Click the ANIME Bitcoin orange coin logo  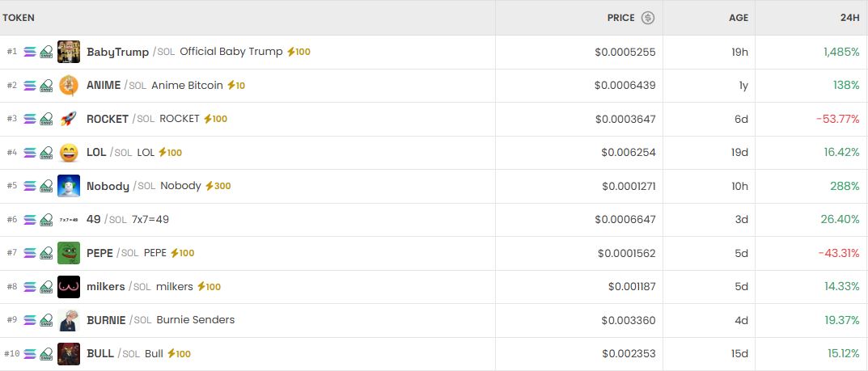pos(69,85)
